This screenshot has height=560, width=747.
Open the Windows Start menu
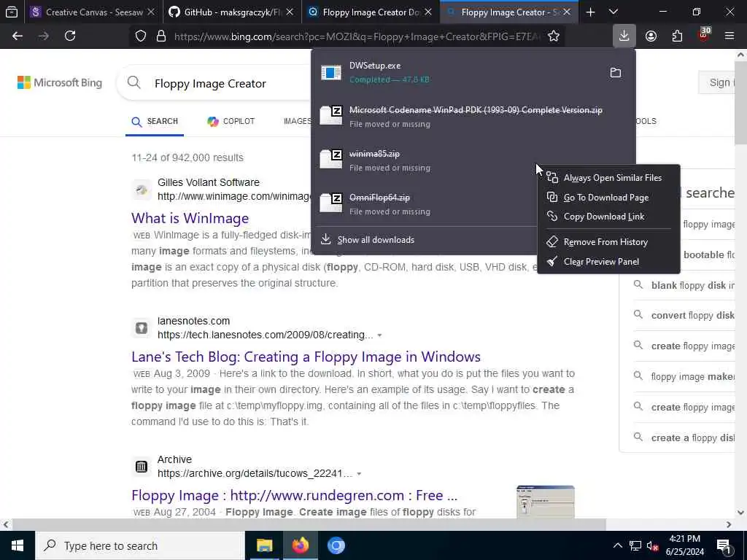click(18, 545)
